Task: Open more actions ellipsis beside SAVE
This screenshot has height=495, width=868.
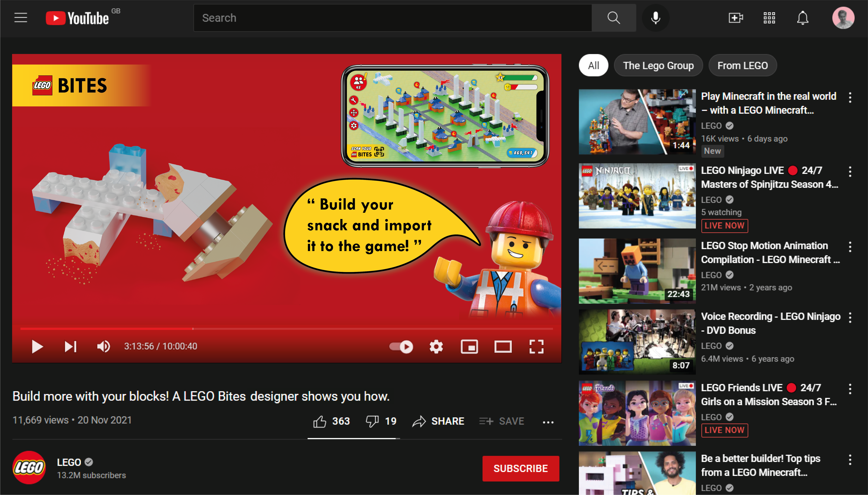Action: coord(548,422)
